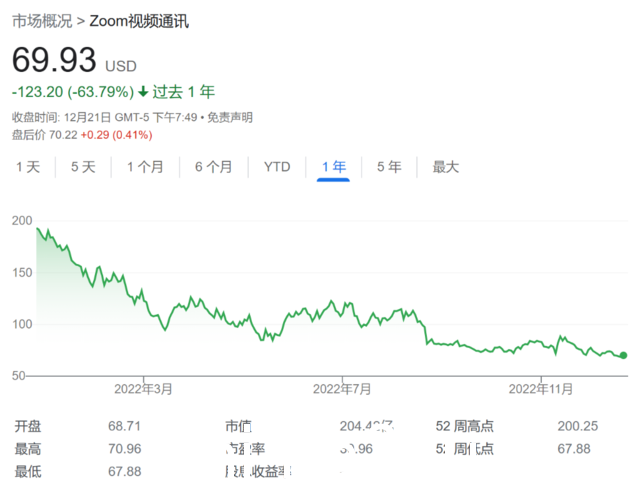Viewport: 640px width, 483px height.
Task: Open the 市场概况 breadcrumb link
Action: [x=42, y=21]
